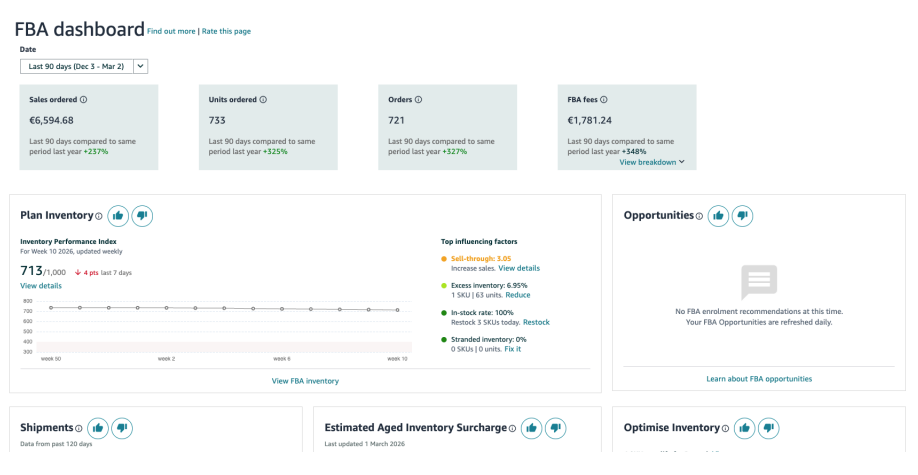This screenshot has width=918, height=475.
Task: Open info icon next to Sales ordered
Action: coord(84,100)
